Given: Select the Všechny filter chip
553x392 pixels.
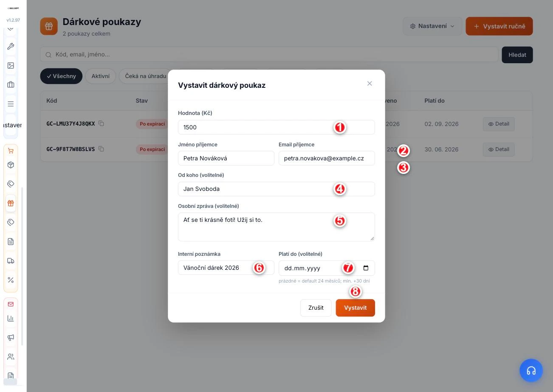Looking at the screenshot, I should pyautogui.click(x=61, y=76).
